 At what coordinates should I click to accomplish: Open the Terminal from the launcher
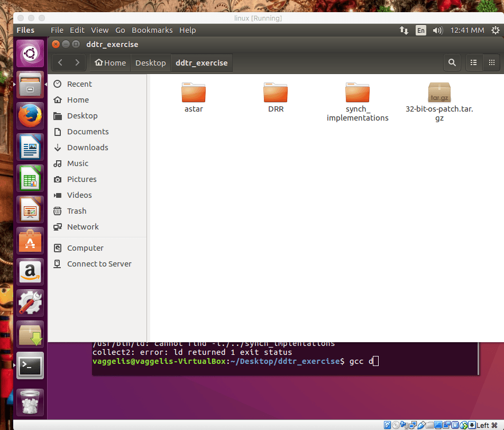click(x=30, y=364)
